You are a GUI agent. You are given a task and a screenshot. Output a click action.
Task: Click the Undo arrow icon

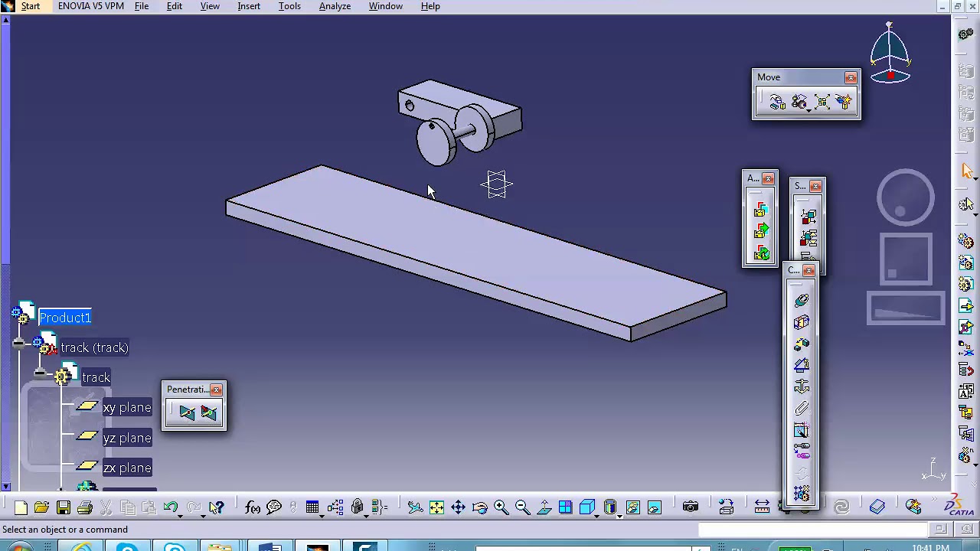170,507
